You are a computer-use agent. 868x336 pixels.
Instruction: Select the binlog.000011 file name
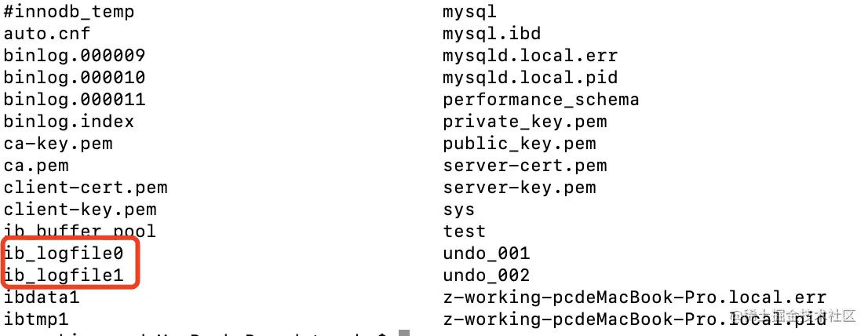coord(75,100)
